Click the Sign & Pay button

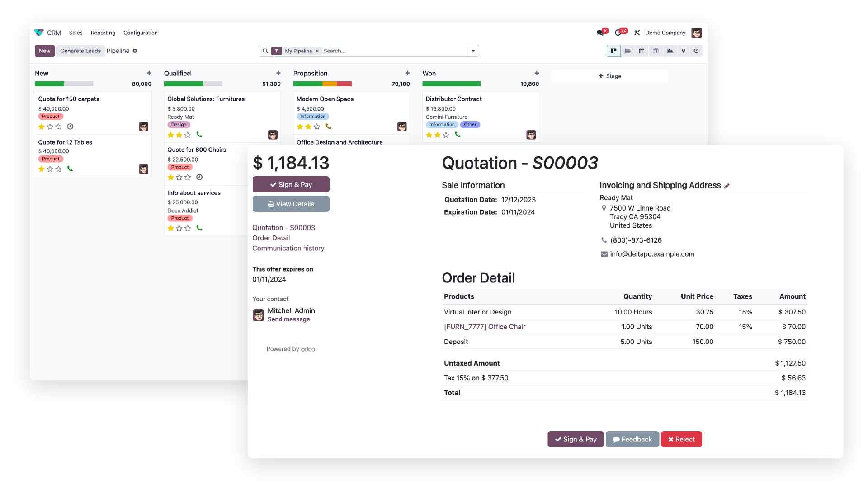[x=292, y=184]
